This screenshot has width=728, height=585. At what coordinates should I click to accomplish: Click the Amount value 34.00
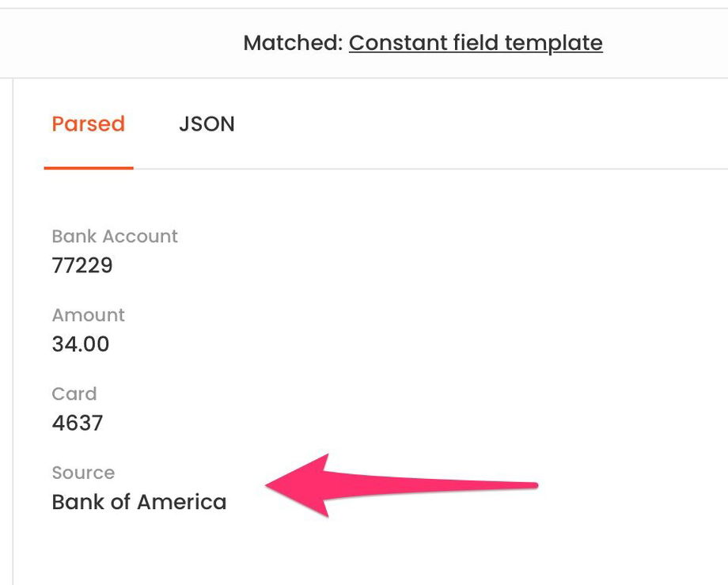(x=81, y=344)
